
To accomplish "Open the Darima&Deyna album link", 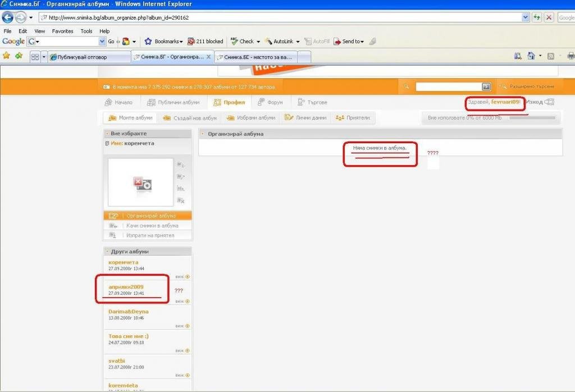I will (x=129, y=311).
